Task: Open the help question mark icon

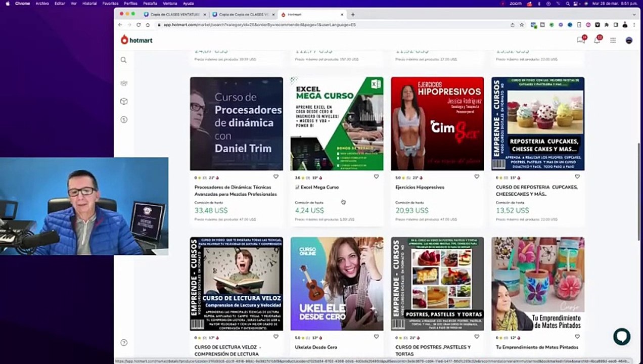Action: click(x=124, y=342)
